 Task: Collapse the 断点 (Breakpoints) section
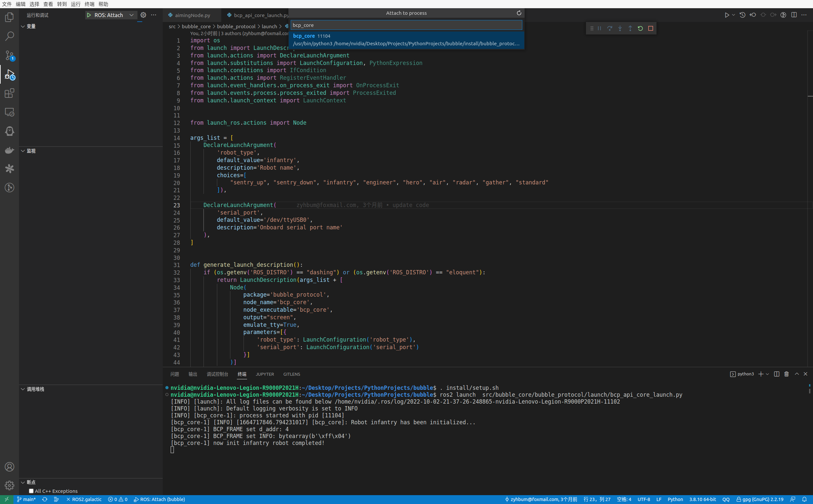(23, 482)
